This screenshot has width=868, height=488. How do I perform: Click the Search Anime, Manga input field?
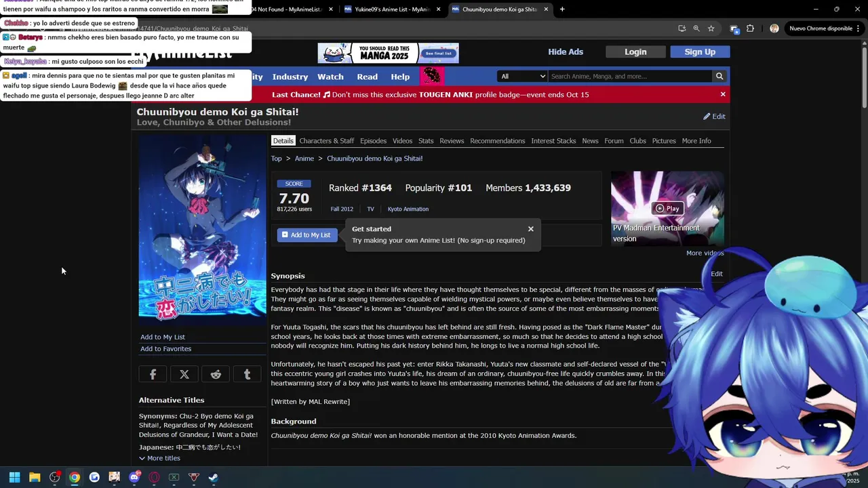pyautogui.click(x=630, y=76)
